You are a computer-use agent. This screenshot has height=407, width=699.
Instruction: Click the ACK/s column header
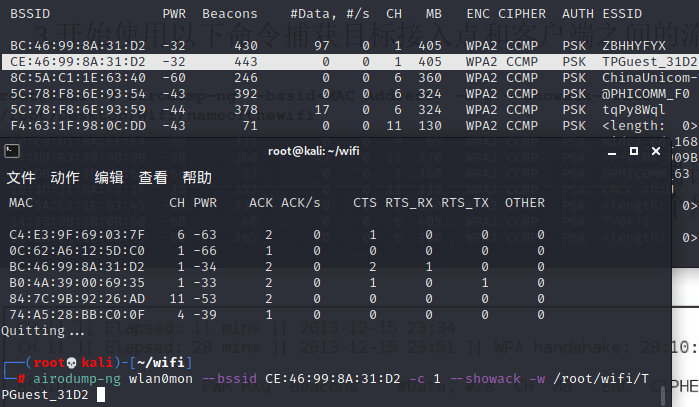coord(300,203)
